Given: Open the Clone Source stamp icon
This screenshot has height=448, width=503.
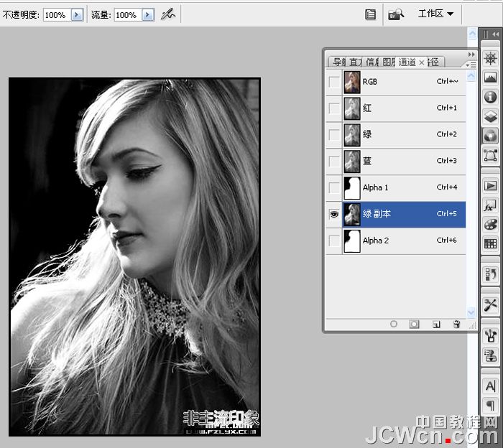Looking at the screenshot, I should 491,355.
